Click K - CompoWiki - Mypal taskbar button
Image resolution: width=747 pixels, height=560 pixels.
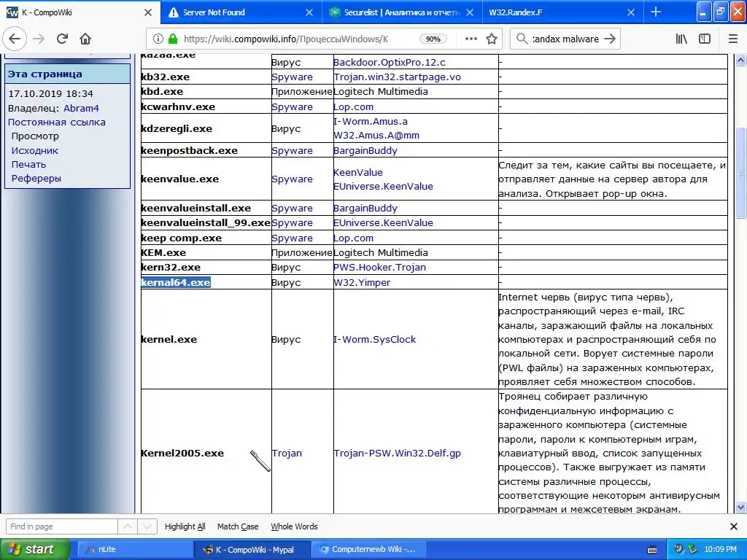(252, 550)
